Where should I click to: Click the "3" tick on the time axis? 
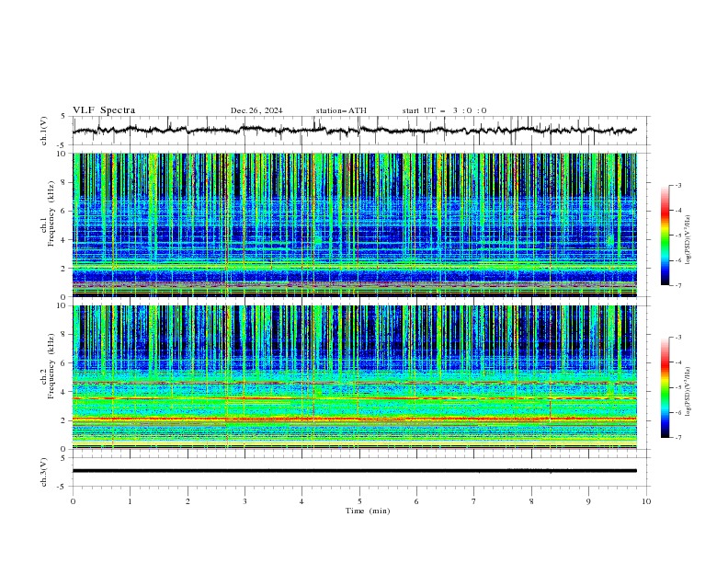(245, 501)
